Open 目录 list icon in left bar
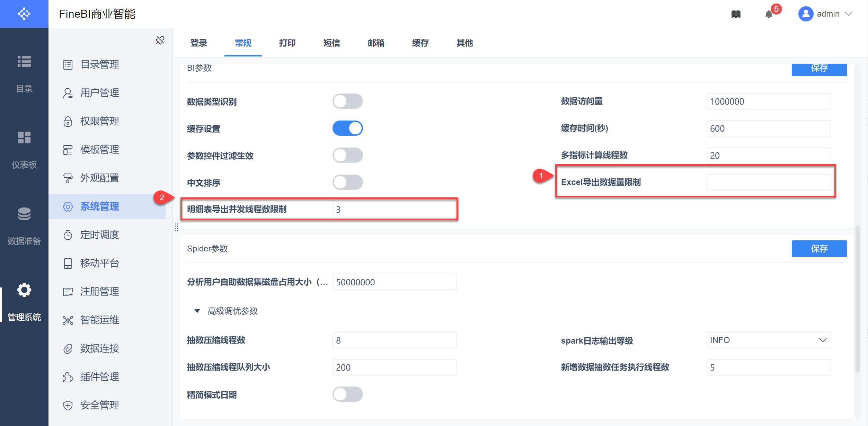This screenshot has height=426, width=868. pos(24,62)
